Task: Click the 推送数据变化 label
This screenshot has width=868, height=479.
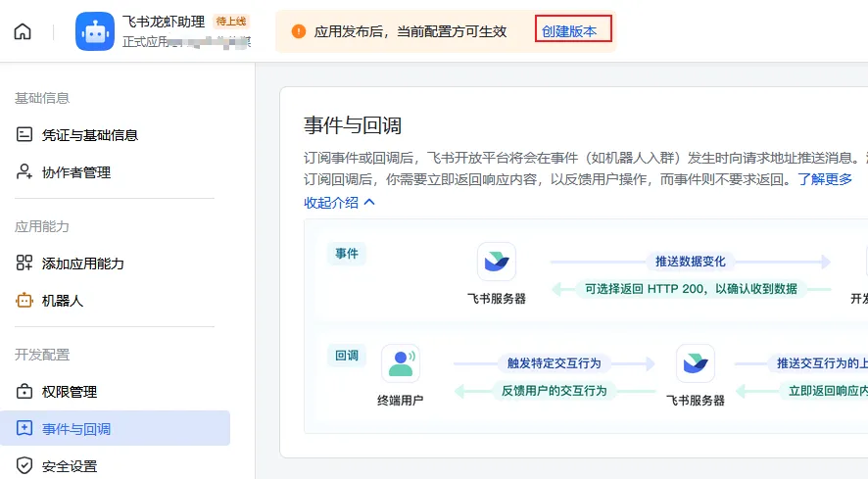Action: pos(691,262)
